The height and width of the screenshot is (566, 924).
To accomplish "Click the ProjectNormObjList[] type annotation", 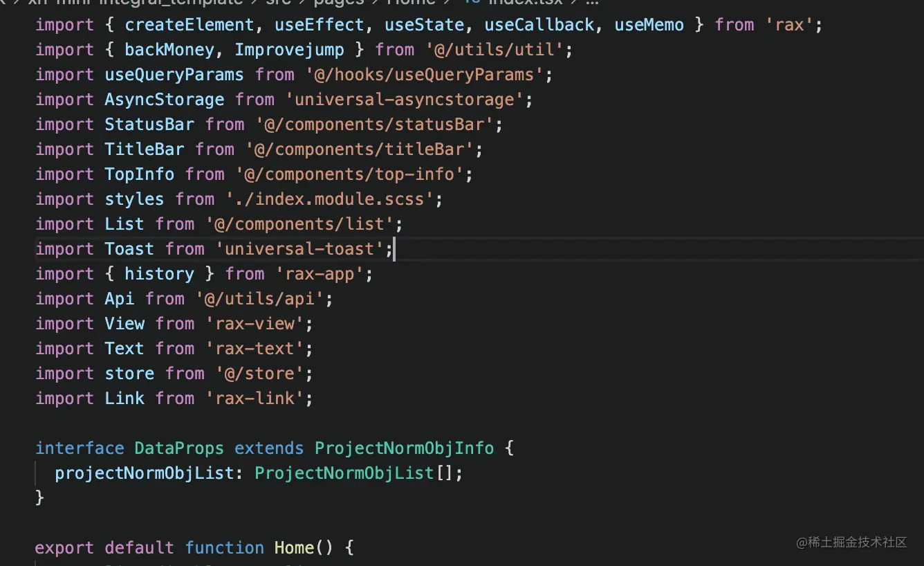I will click(354, 473).
